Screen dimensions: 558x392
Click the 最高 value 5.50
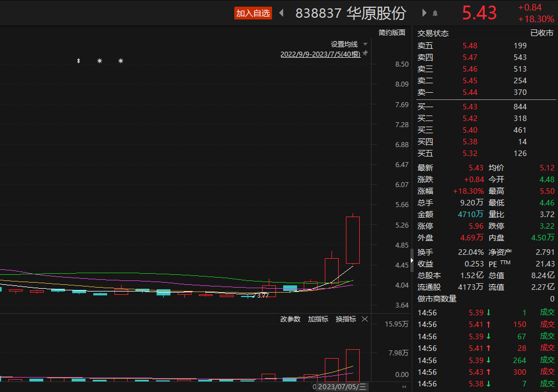tap(547, 192)
